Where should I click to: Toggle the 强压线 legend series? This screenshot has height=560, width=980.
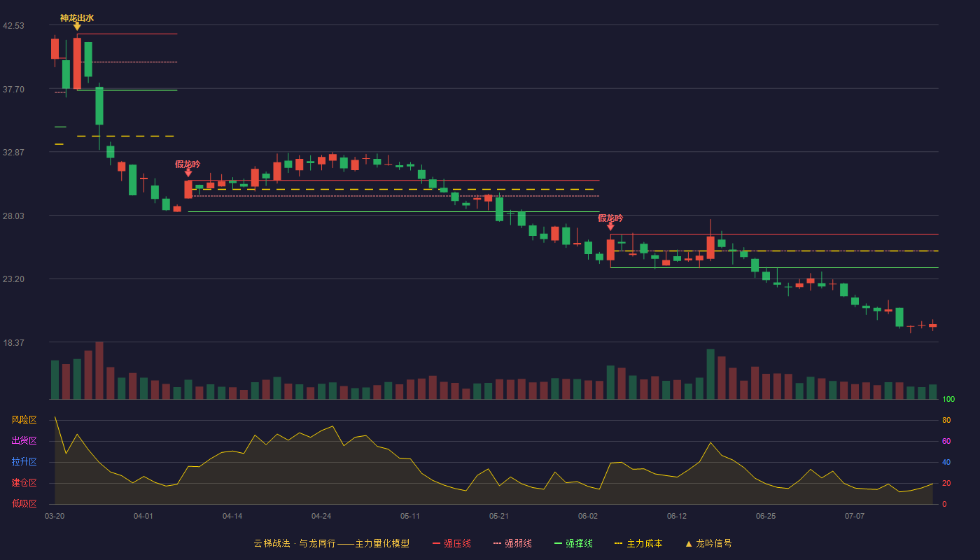pos(451,543)
